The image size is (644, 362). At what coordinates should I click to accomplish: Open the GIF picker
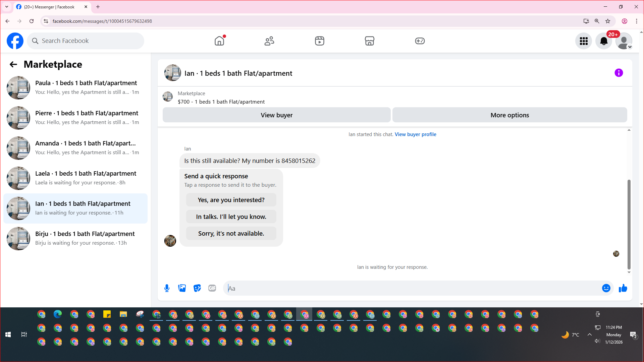pyautogui.click(x=212, y=288)
